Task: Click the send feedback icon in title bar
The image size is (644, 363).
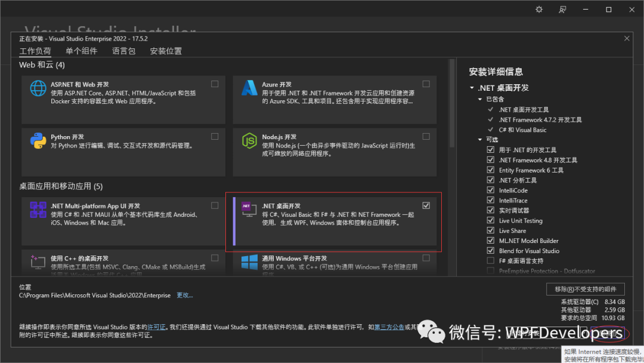Action: coord(562,10)
